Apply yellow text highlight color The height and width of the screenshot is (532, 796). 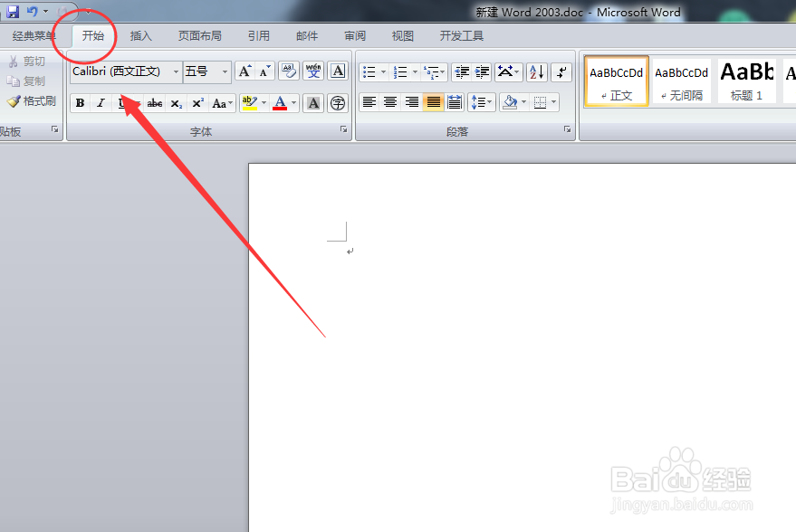pos(249,103)
